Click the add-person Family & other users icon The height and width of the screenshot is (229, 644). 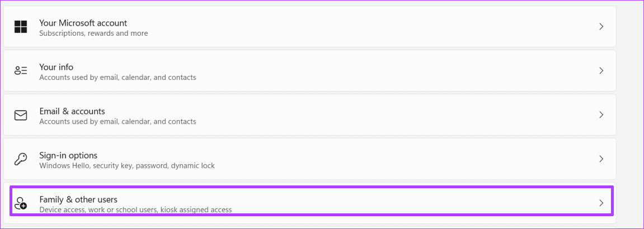[x=21, y=203]
